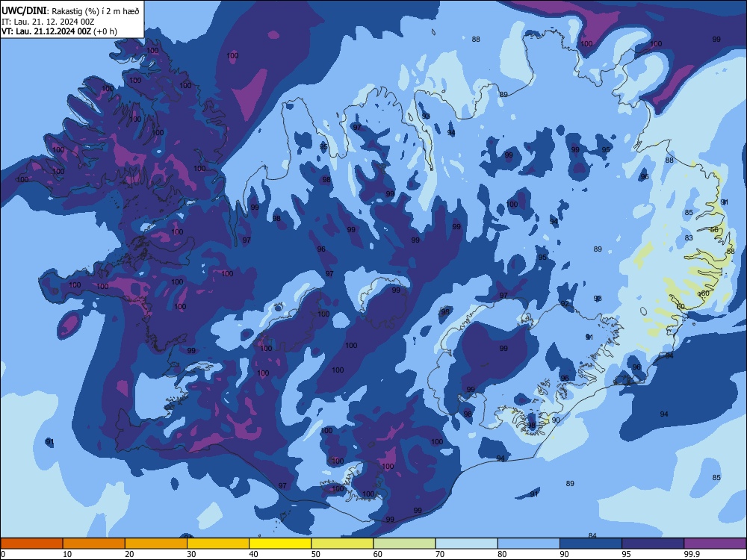
Task: Click the "58" humidity value on the east coast
Action: coord(731,251)
